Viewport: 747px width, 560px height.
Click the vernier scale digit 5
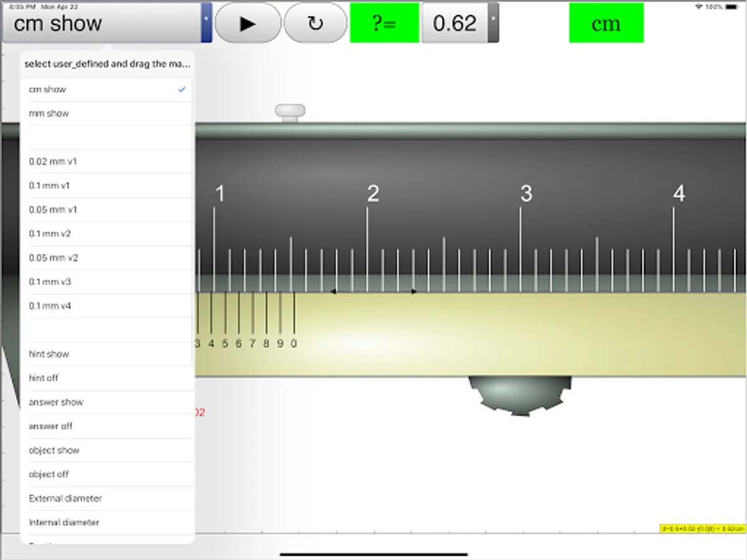point(225,343)
